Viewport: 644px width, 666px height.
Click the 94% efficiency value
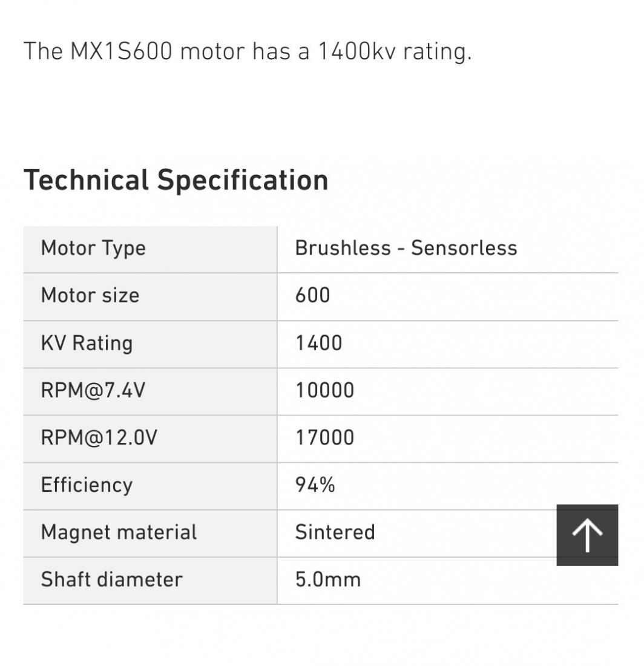click(315, 485)
